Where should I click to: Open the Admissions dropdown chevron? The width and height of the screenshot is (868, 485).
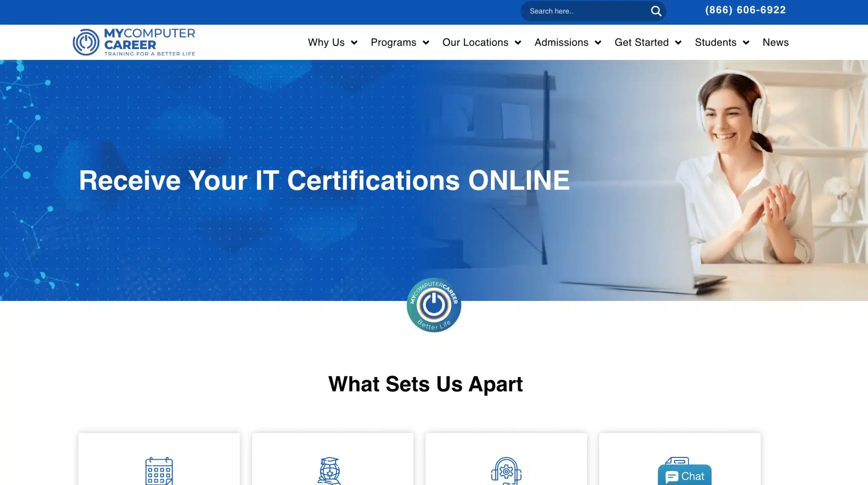point(598,43)
